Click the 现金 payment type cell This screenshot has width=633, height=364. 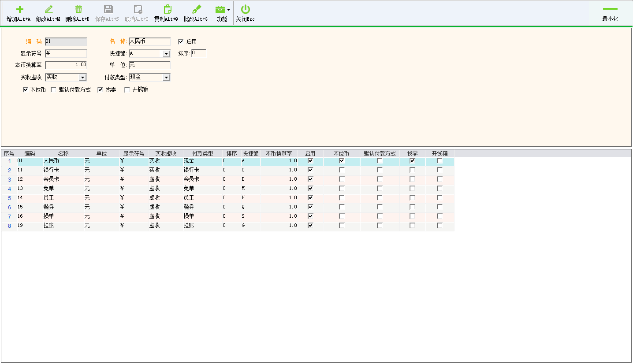(203, 161)
